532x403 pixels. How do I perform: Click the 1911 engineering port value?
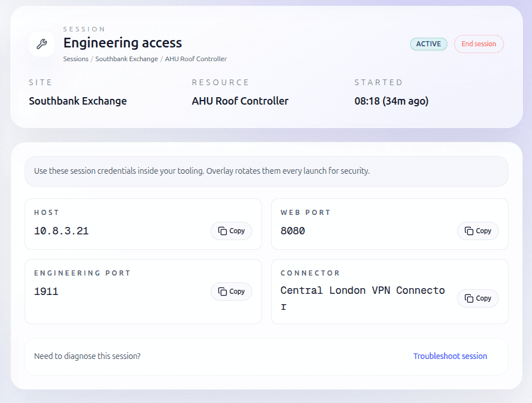point(46,292)
